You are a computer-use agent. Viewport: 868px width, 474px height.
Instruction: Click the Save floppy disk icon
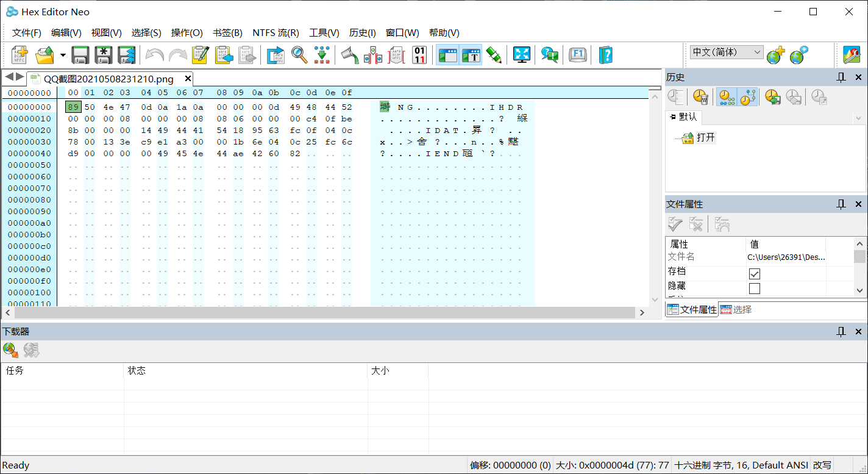point(81,55)
